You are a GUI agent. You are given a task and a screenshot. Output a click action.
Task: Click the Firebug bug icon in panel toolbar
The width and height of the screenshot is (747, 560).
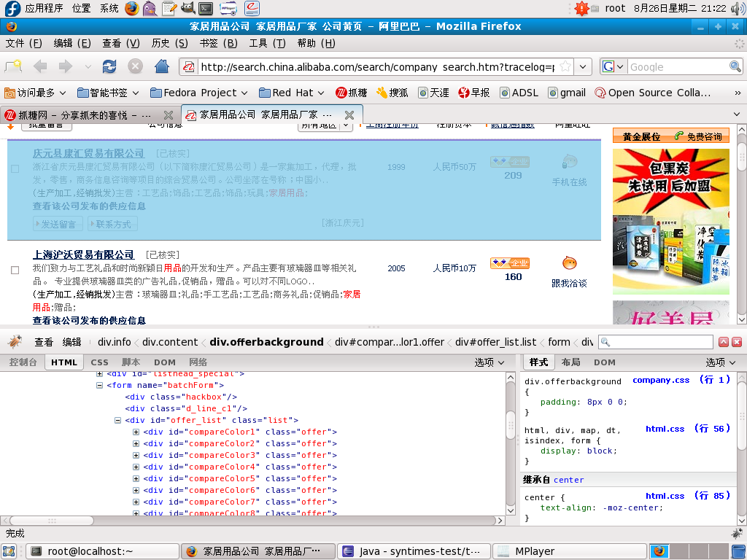15,341
